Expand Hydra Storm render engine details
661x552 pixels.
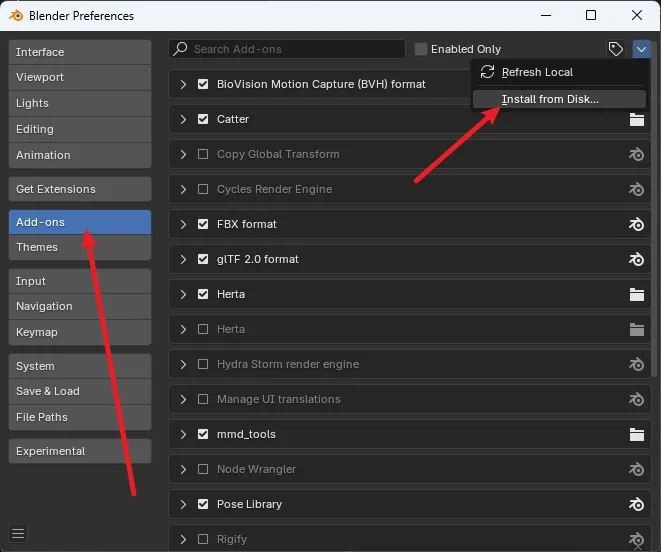tap(183, 364)
